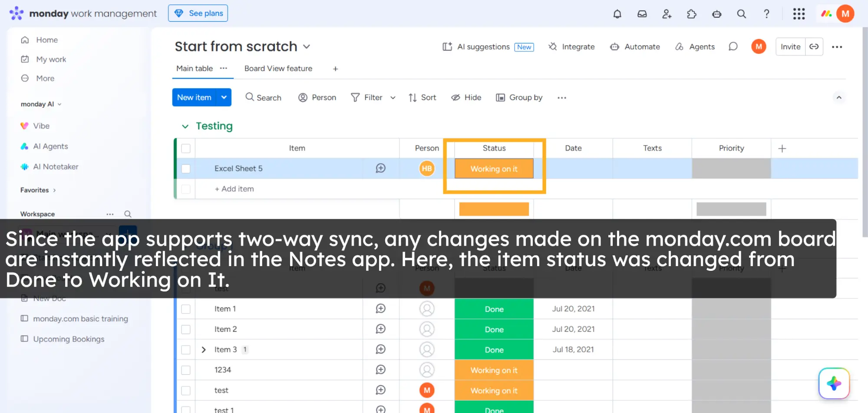Click See plans button

point(198,13)
